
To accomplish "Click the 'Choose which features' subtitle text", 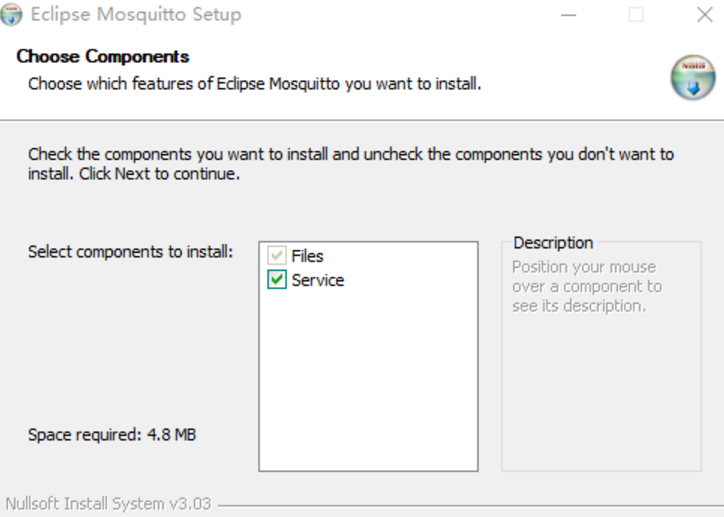I will pyautogui.click(x=254, y=83).
